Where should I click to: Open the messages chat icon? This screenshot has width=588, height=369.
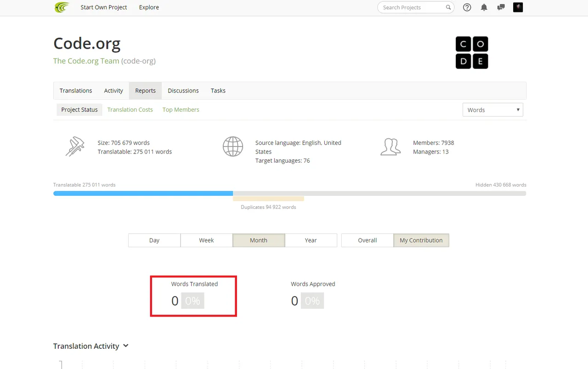501,7
